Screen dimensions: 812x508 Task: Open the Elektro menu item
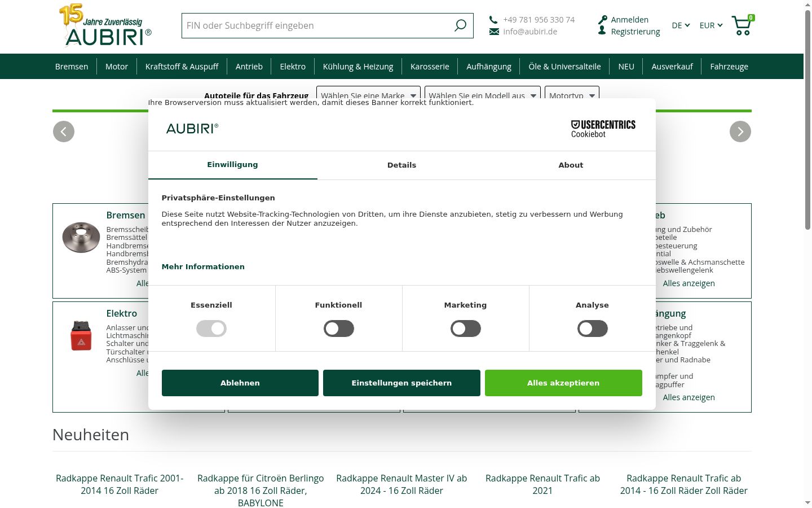coord(293,67)
